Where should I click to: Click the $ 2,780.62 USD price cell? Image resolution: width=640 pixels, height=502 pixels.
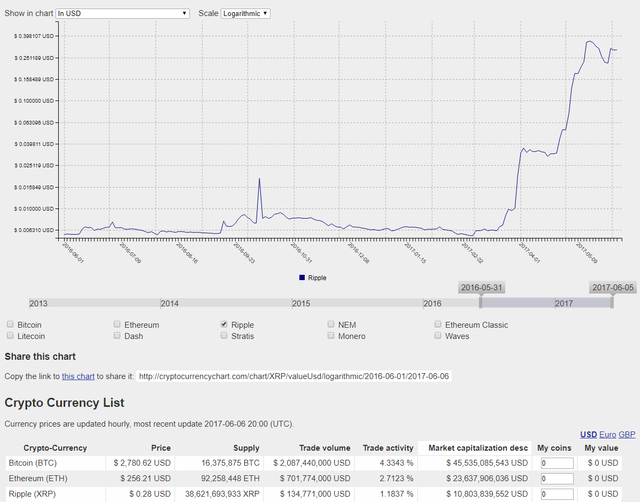pyautogui.click(x=142, y=463)
